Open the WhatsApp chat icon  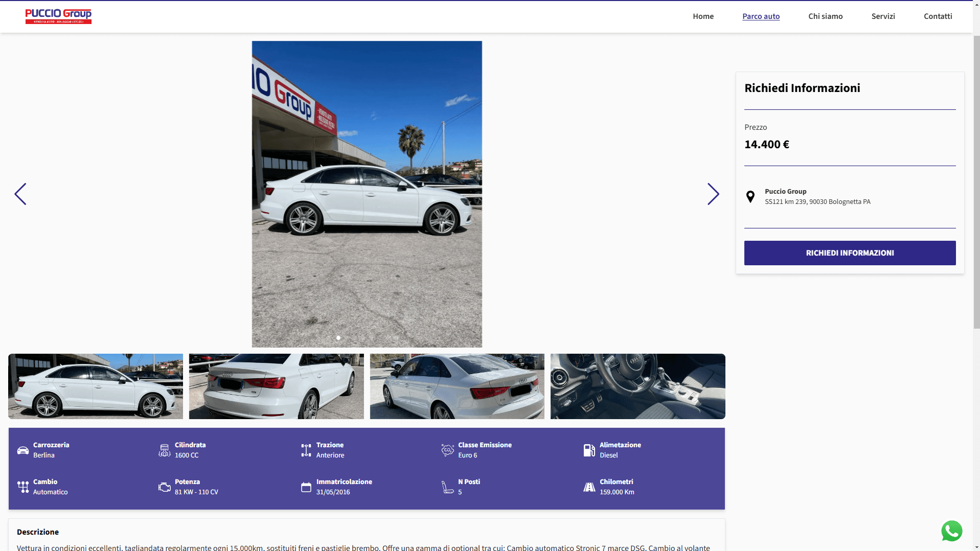coord(951,531)
